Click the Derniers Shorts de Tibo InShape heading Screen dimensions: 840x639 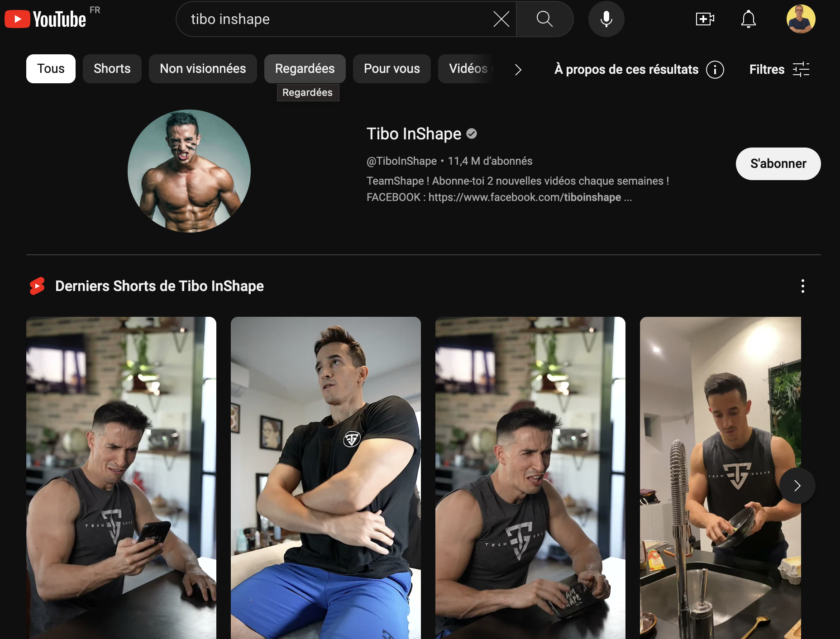pos(159,286)
